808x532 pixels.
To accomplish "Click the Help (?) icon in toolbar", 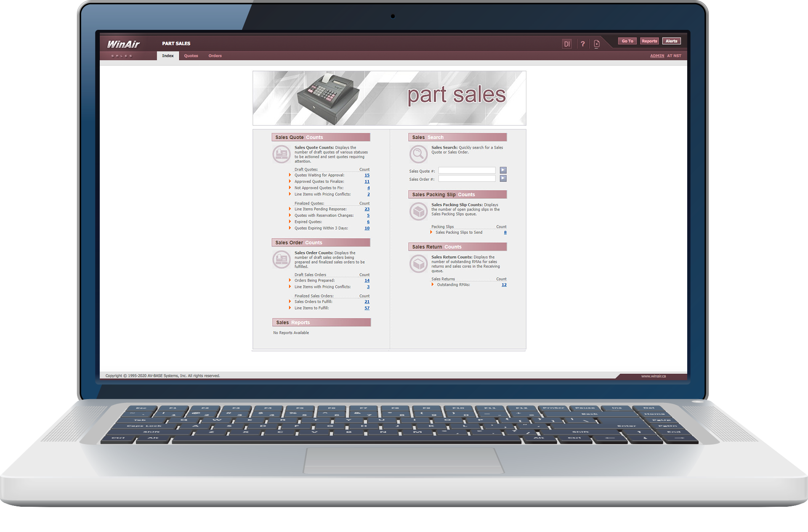I will coord(583,43).
